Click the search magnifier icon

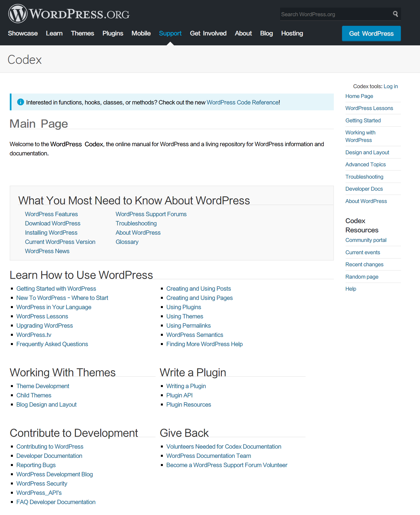click(x=395, y=14)
